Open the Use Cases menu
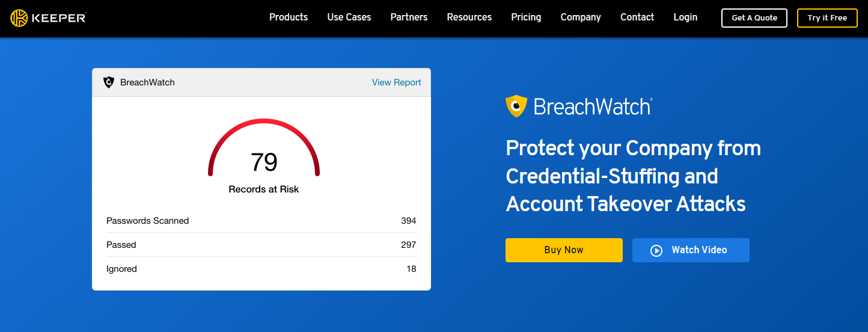The height and width of the screenshot is (332, 868). tap(349, 17)
